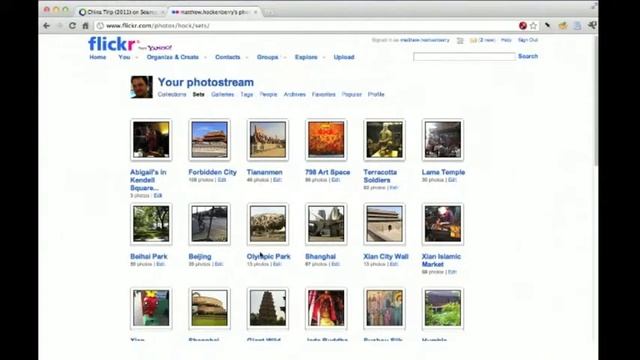Open the Beihai Park set thumbnail
Viewport: 640px width, 360px height.
pyautogui.click(x=151, y=224)
